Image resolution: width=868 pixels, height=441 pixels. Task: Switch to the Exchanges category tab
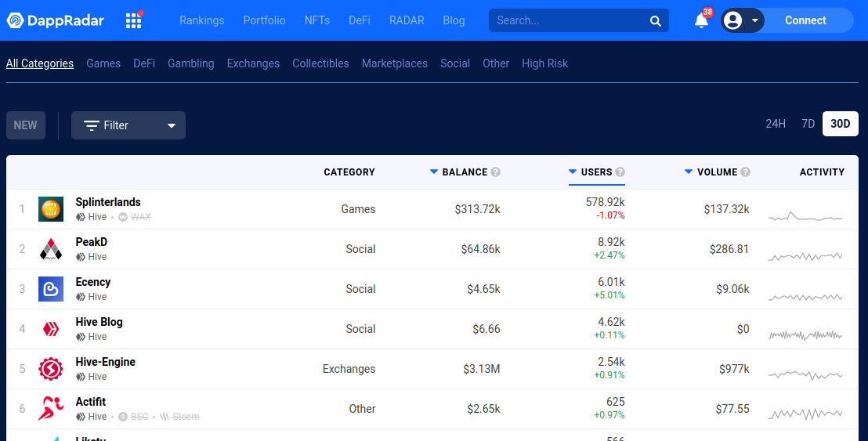(253, 63)
